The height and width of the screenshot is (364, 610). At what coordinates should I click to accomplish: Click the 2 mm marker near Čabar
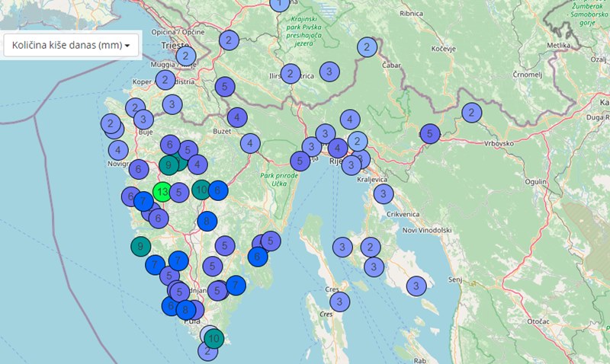367,47
